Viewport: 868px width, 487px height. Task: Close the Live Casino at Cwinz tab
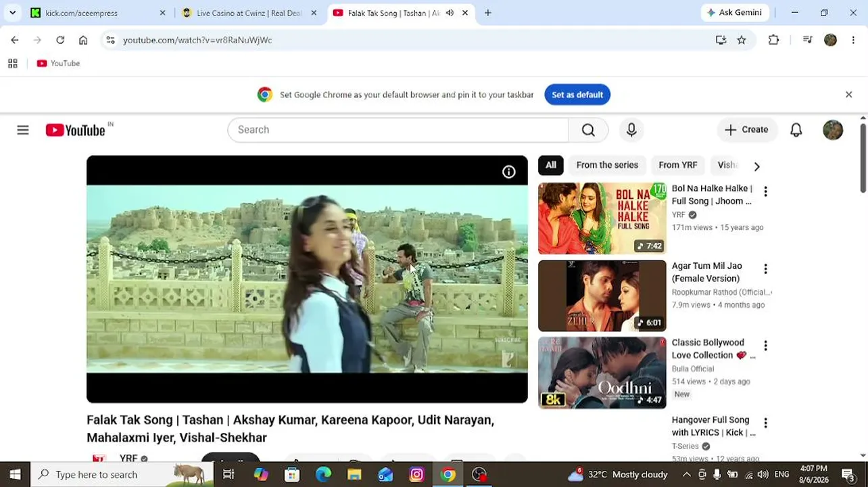pyautogui.click(x=314, y=13)
